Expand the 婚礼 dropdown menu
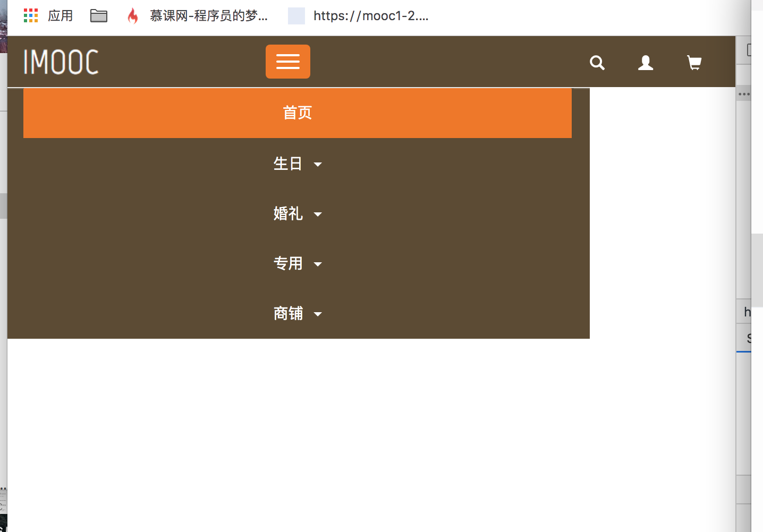 (317, 214)
